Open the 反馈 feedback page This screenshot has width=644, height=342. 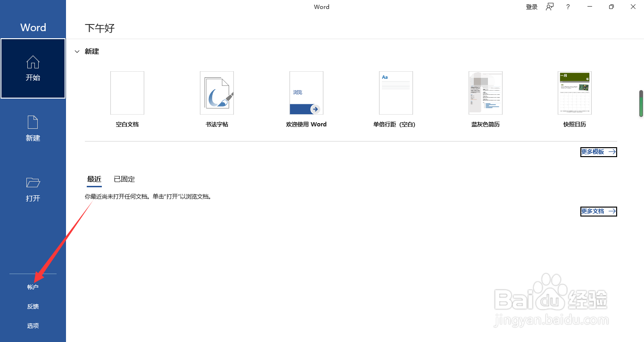point(33,306)
